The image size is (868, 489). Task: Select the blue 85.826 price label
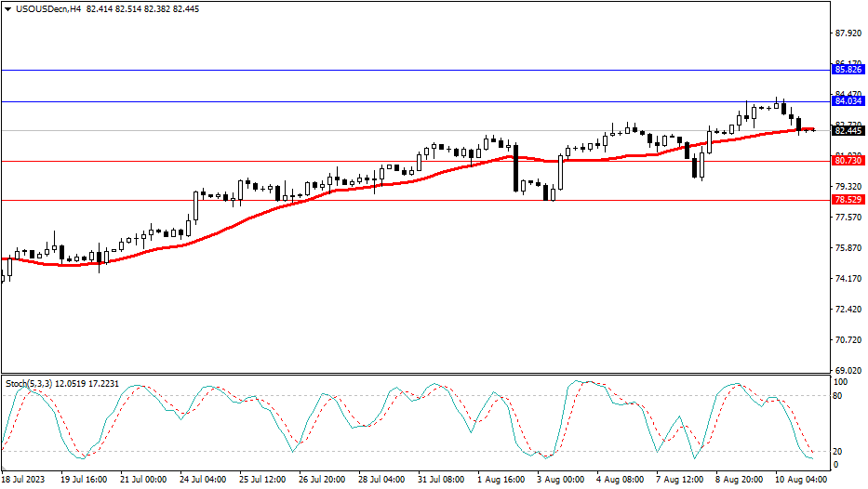coord(847,70)
